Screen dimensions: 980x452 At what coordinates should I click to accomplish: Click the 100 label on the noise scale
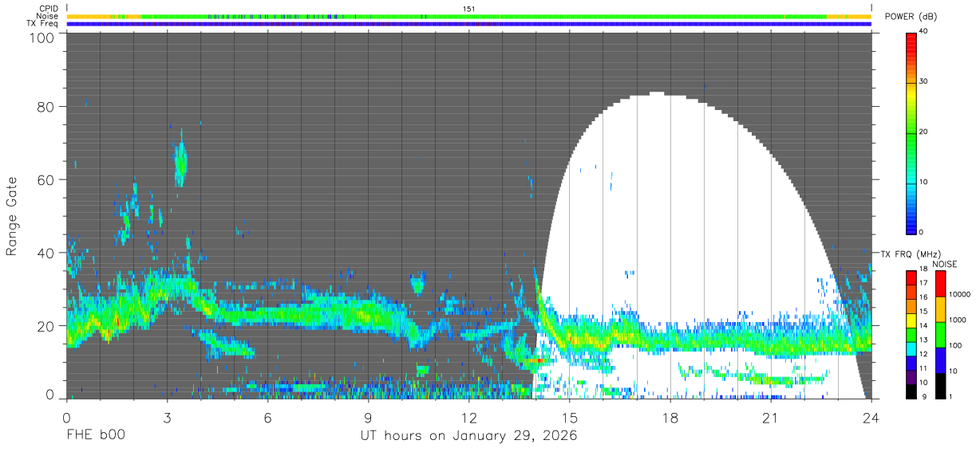[954, 345]
